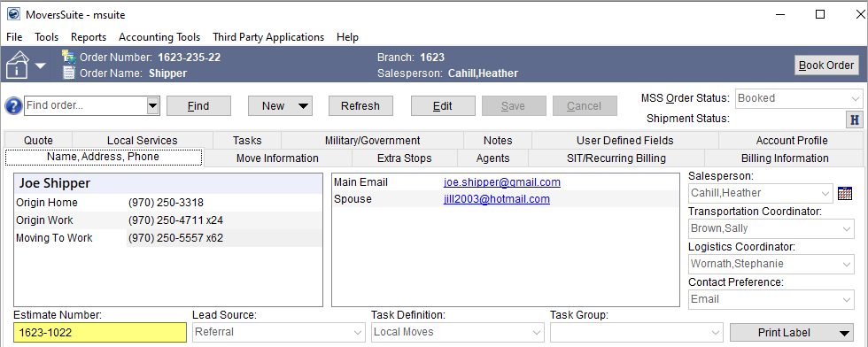Open the Accounting Tools menu
This screenshot has height=347, width=868.
point(159,37)
